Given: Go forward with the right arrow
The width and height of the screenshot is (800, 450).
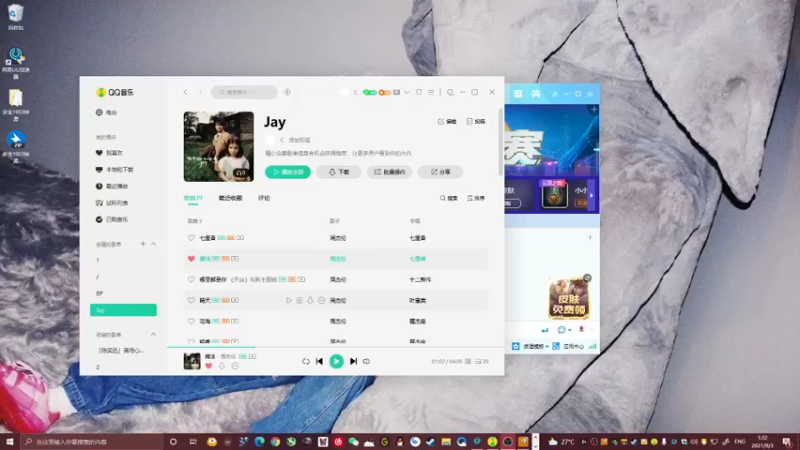Looking at the screenshot, I should tap(200, 92).
